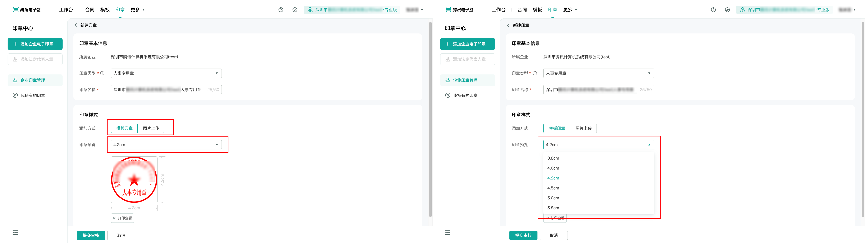Go to 合同 tab in right screenshot
Viewport: 868px width, 246px height.
tap(522, 10)
